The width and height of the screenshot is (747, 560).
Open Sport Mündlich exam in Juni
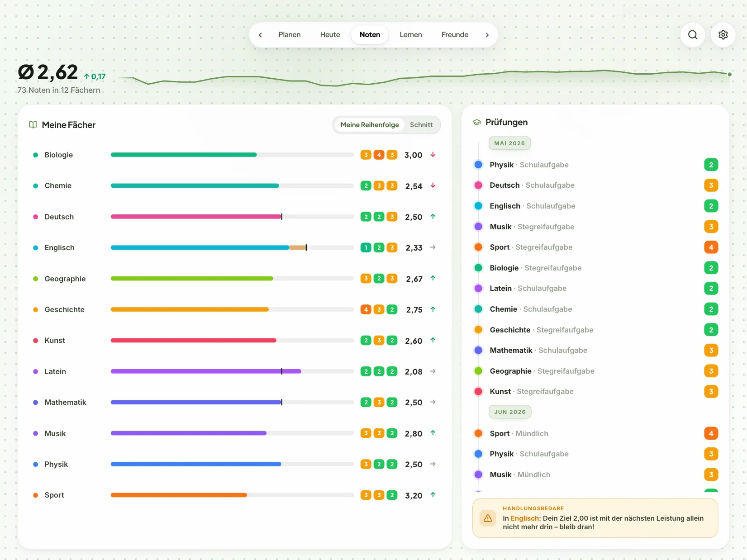[595, 433]
